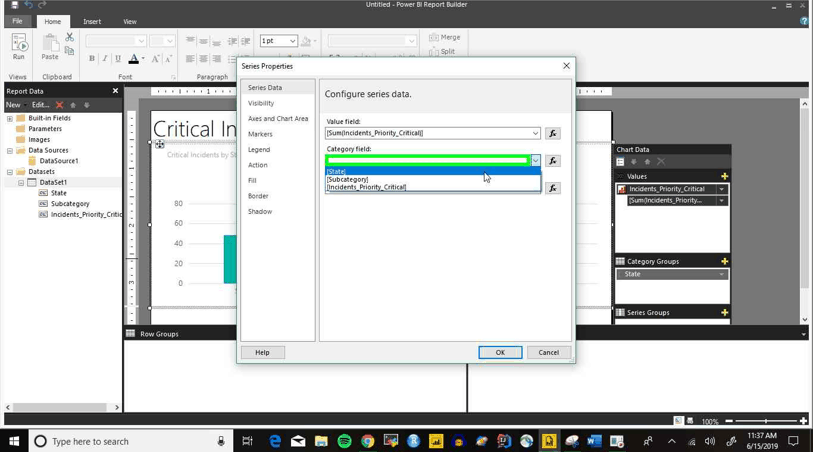This screenshot has height=452, width=814.
Task: Click OK in Series Properties dialog
Action: (x=500, y=352)
